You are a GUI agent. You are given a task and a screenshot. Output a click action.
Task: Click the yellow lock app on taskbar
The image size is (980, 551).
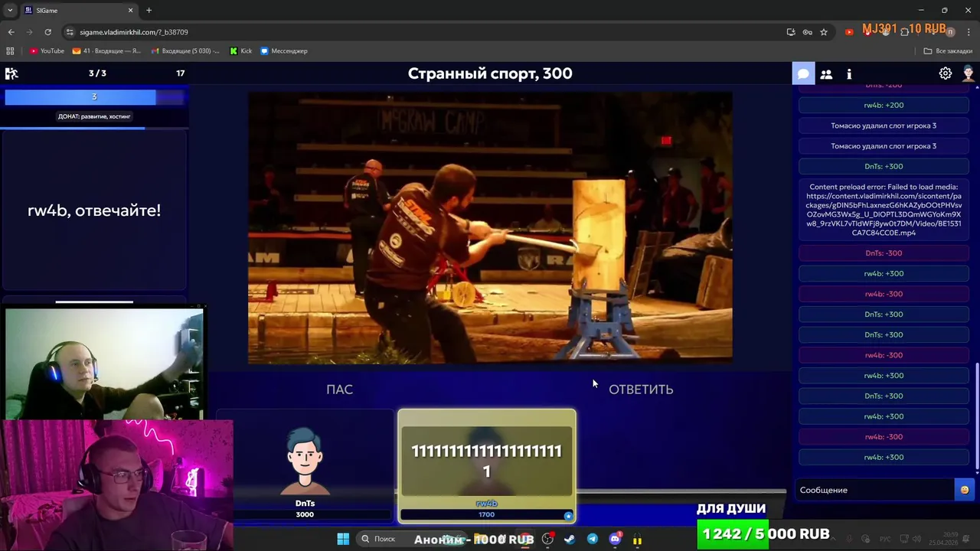pos(637,540)
